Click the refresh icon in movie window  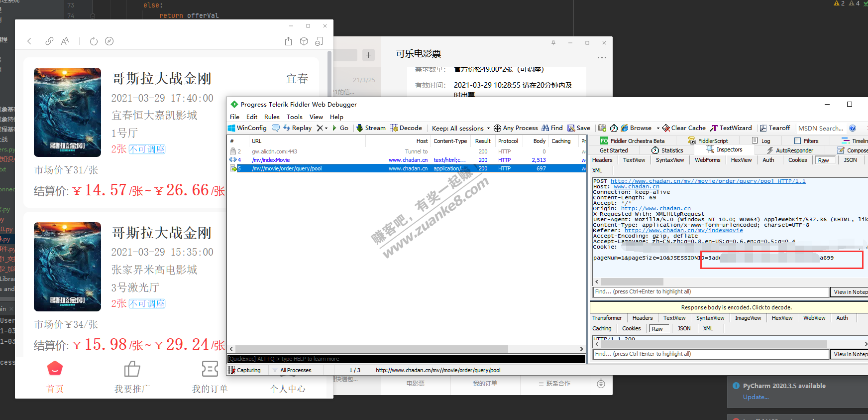(94, 41)
